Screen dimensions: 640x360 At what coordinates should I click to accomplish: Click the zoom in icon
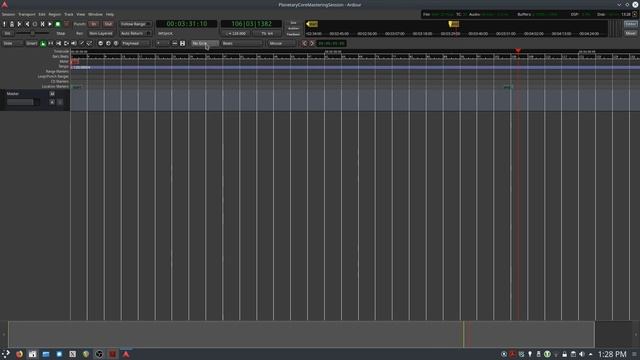pos(108,43)
